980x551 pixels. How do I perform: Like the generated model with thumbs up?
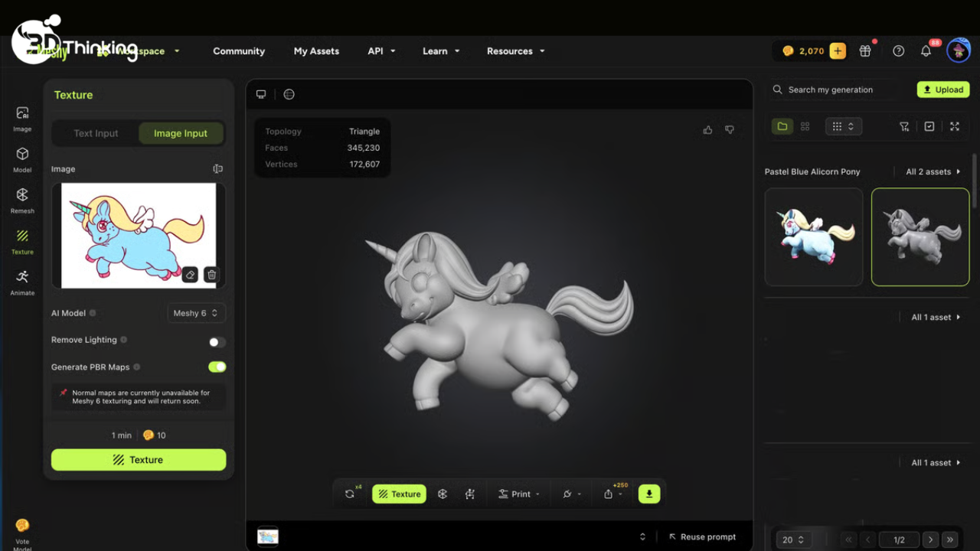(707, 130)
